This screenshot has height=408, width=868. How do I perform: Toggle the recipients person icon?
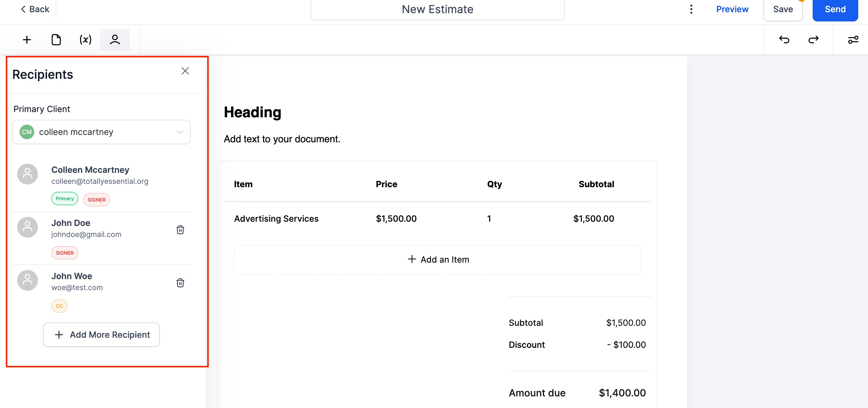115,40
